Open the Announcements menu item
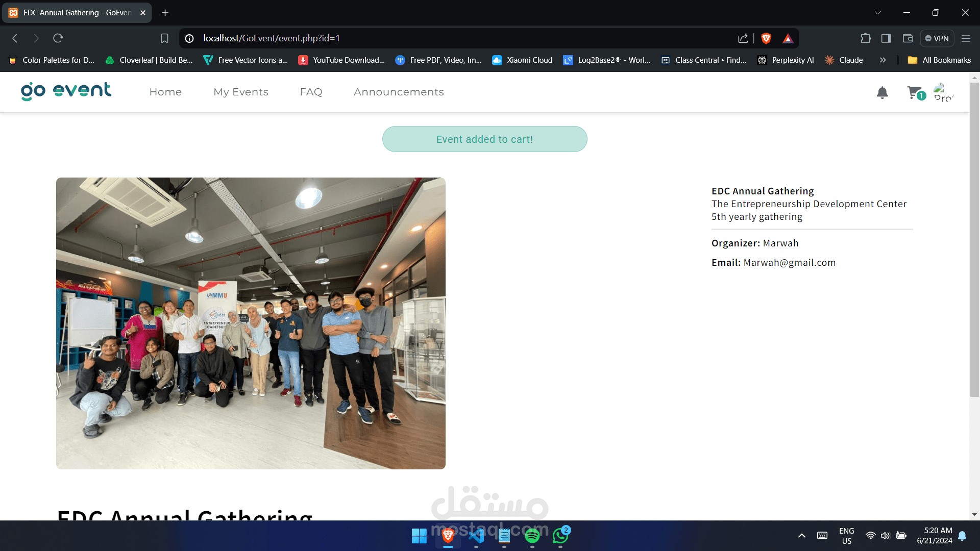980x551 pixels. pos(399,92)
